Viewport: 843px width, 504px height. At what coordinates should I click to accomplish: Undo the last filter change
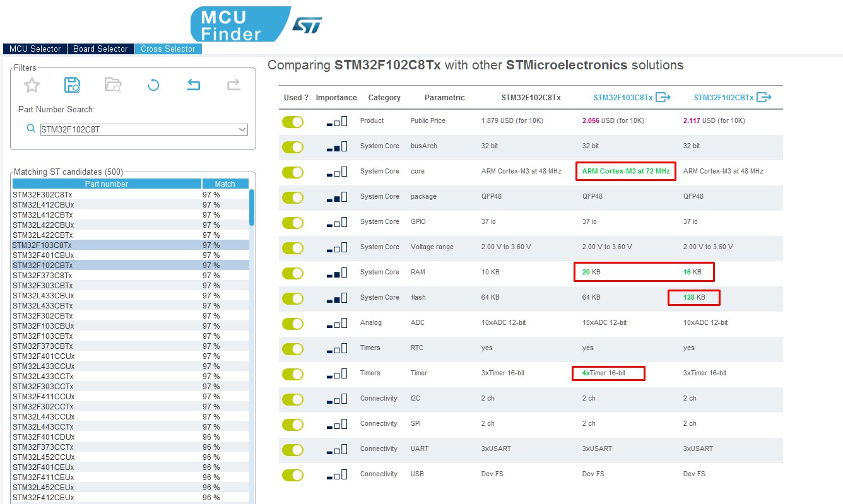[x=194, y=85]
